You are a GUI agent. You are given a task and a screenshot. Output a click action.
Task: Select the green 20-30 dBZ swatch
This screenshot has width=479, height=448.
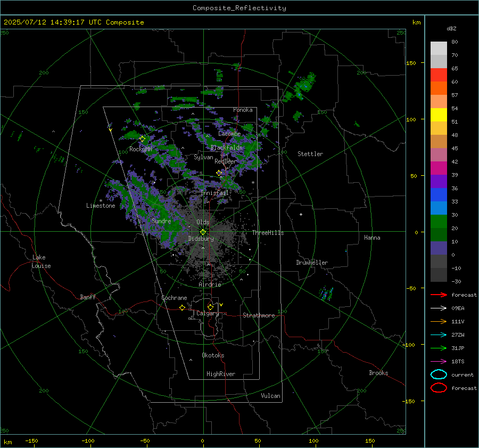click(439, 222)
